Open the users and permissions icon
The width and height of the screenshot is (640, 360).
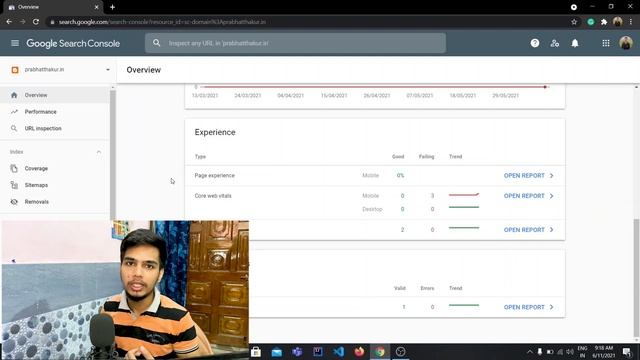[555, 43]
